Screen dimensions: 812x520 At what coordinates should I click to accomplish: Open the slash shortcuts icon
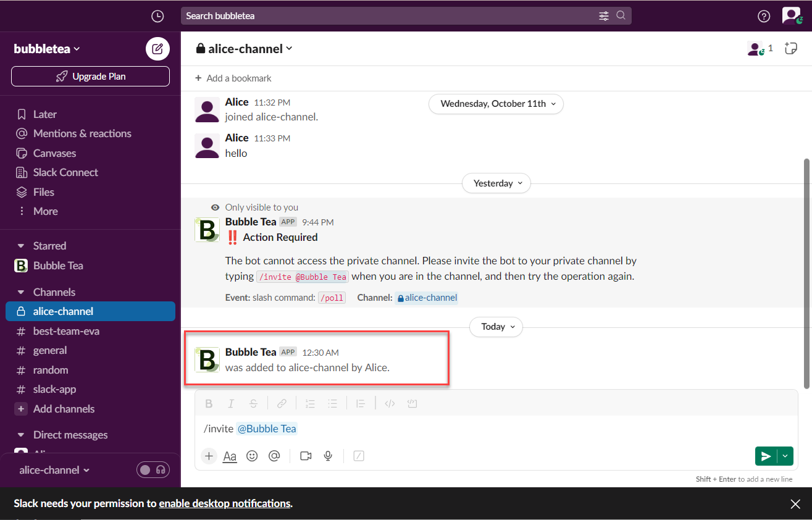point(359,456)
